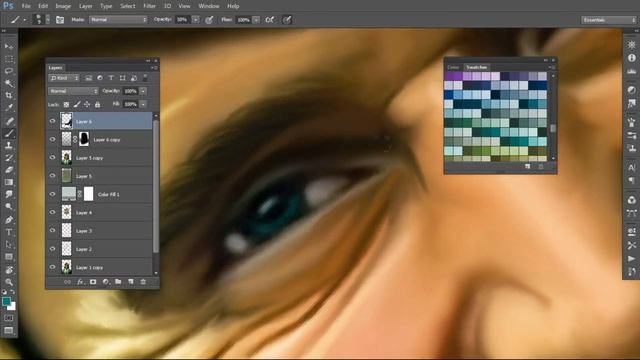Select the Zoom tool
The width and height of the screenshot is (640, 360).
tap(9, 282)
